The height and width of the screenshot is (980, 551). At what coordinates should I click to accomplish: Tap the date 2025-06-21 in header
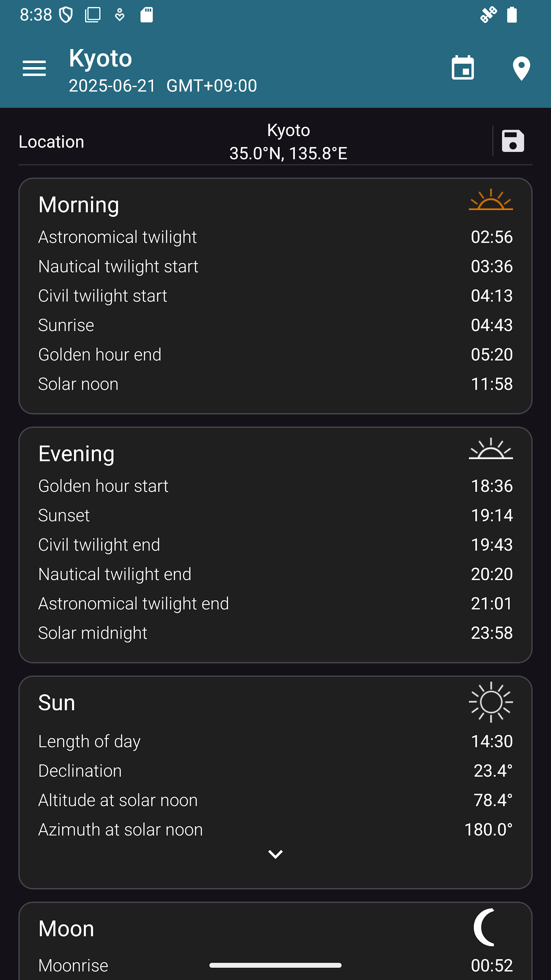[112, 86]
